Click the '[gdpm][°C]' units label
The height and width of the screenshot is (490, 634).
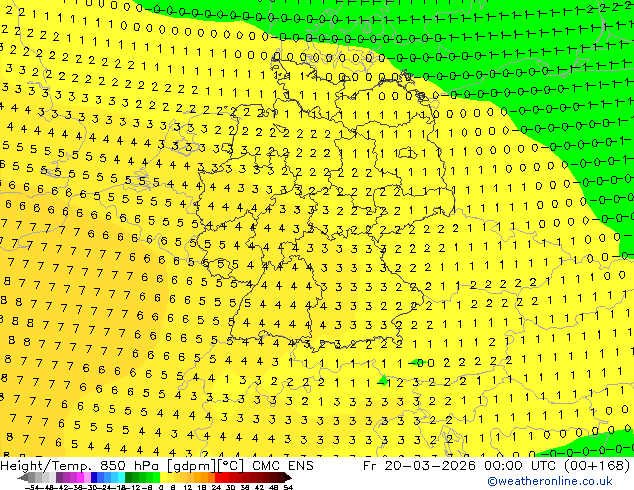click(205, 466)
